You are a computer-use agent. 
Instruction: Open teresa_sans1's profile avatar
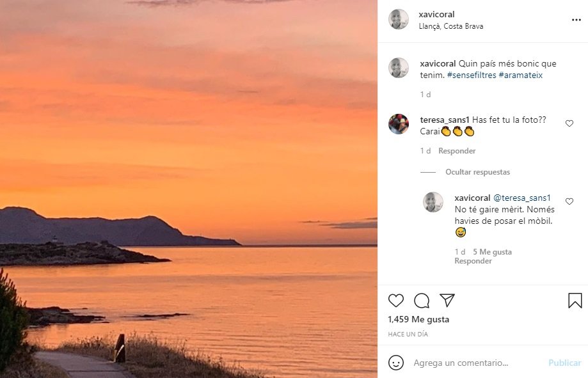tap(399, 123)
